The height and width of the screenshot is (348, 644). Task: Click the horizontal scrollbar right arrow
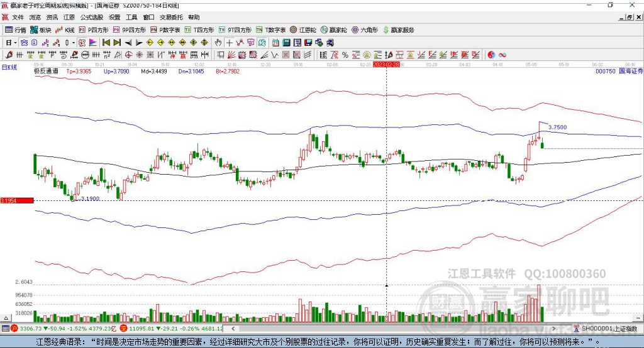553,329
